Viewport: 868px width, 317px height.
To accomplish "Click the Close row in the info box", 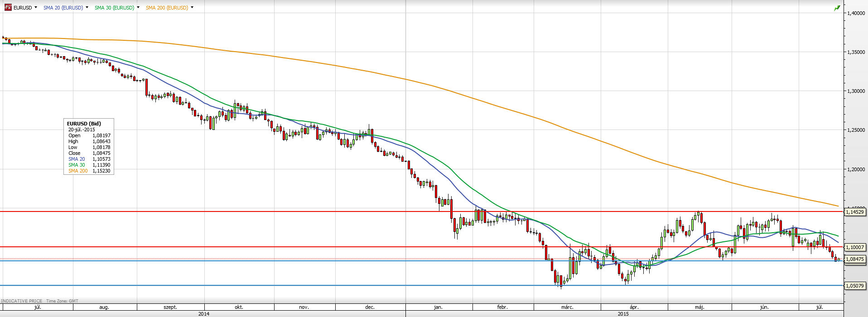I will (89, 153).
